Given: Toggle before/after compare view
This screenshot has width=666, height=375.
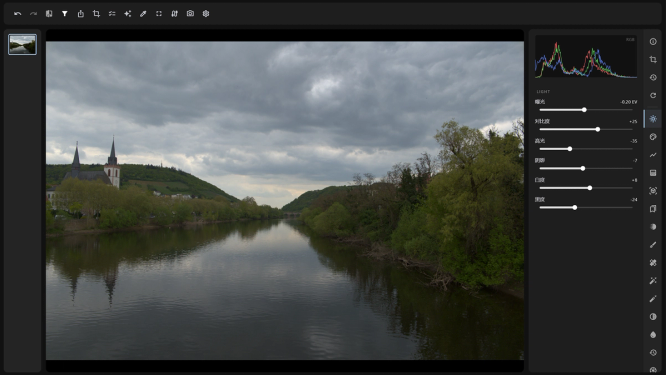Looking at the screenshot, I should (49, 14).
